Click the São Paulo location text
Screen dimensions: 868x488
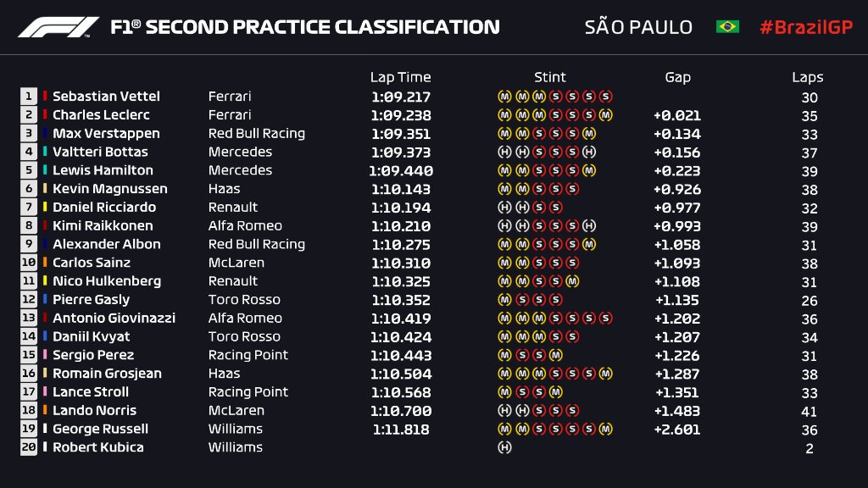[x=638, y=27]
